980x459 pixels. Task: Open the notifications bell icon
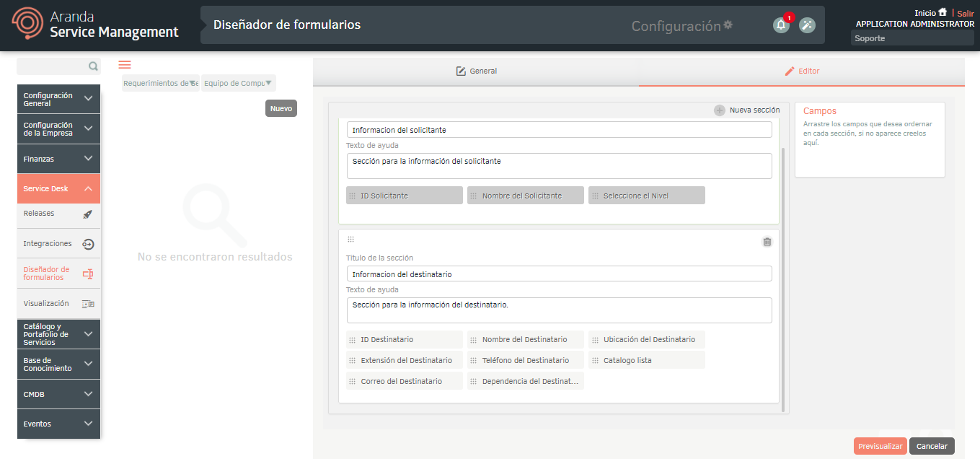click(781, 25)
